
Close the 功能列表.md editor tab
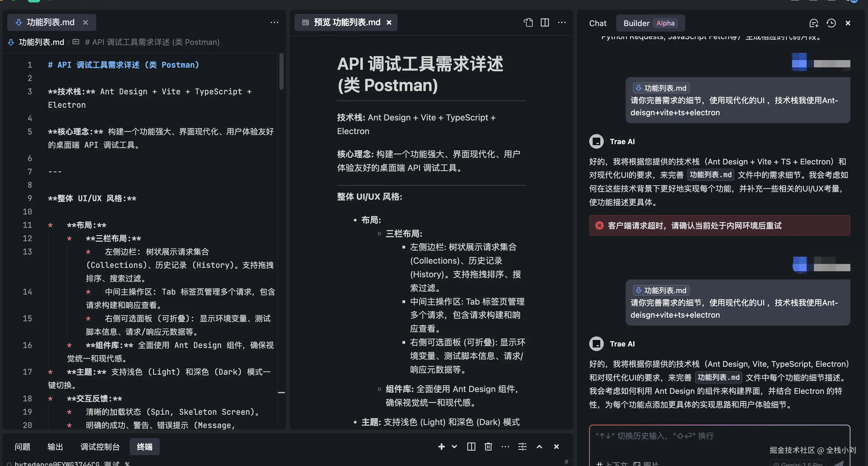point(86,22)
